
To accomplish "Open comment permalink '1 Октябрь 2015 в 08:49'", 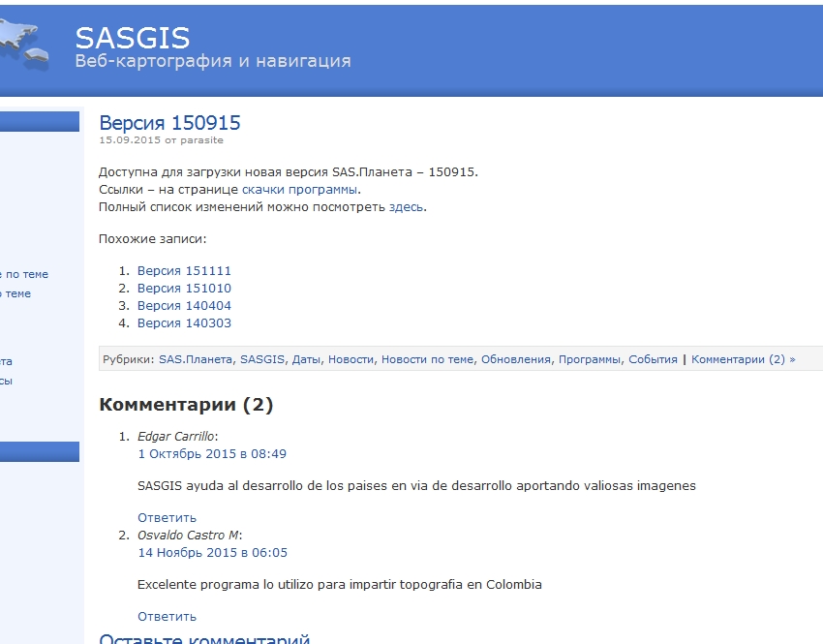I will [x=212, y=454].
